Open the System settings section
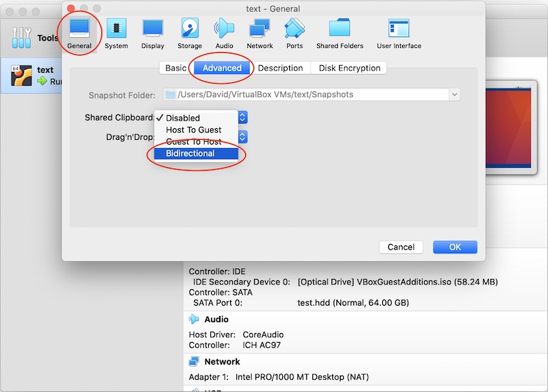The width and height of the screenshot is (548, 392). (x=116, y=33)
